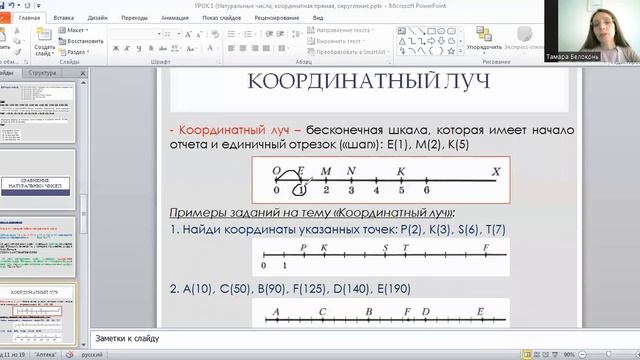Close the slide thumbnails pane
640x360 pixels.
tap(83, 73)
